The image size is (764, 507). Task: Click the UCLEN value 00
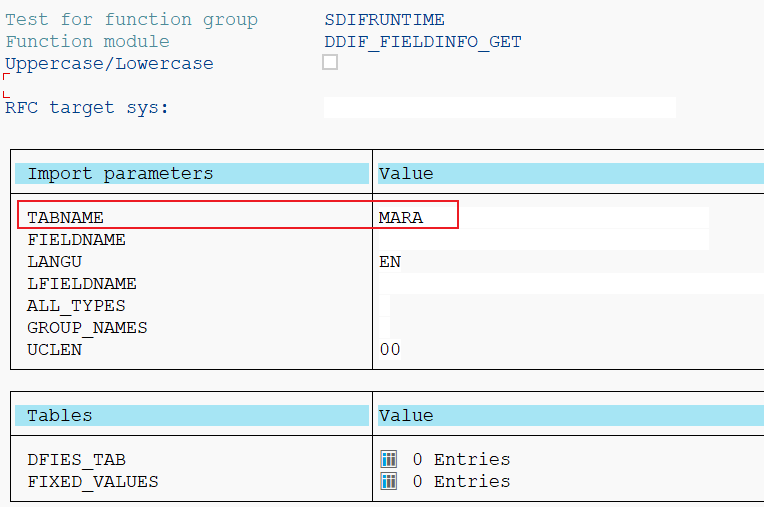pyautogui.click(x=390, y=349)
